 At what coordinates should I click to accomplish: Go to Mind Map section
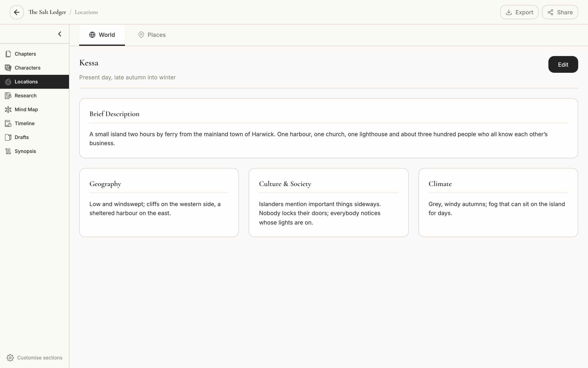[x=35, y=110]
